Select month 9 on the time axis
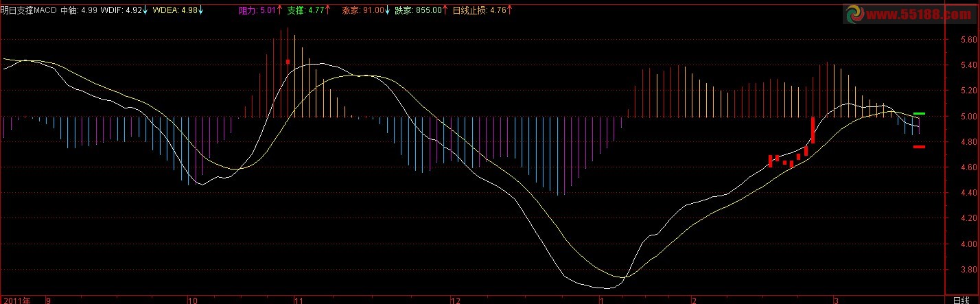 48,300
